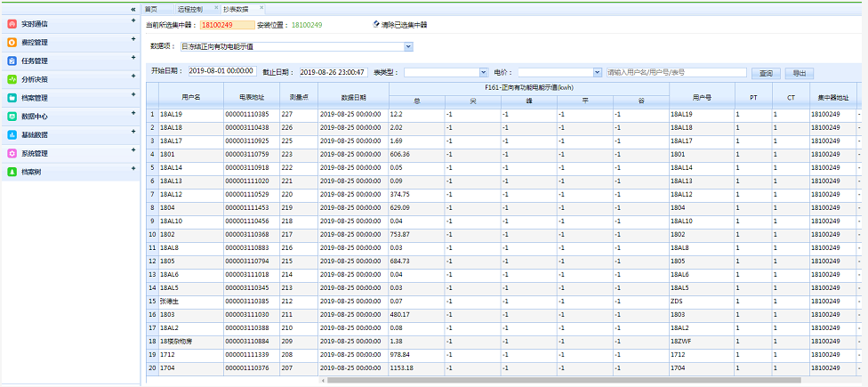Open the 系统管理 gear icon

pos(12,153)
